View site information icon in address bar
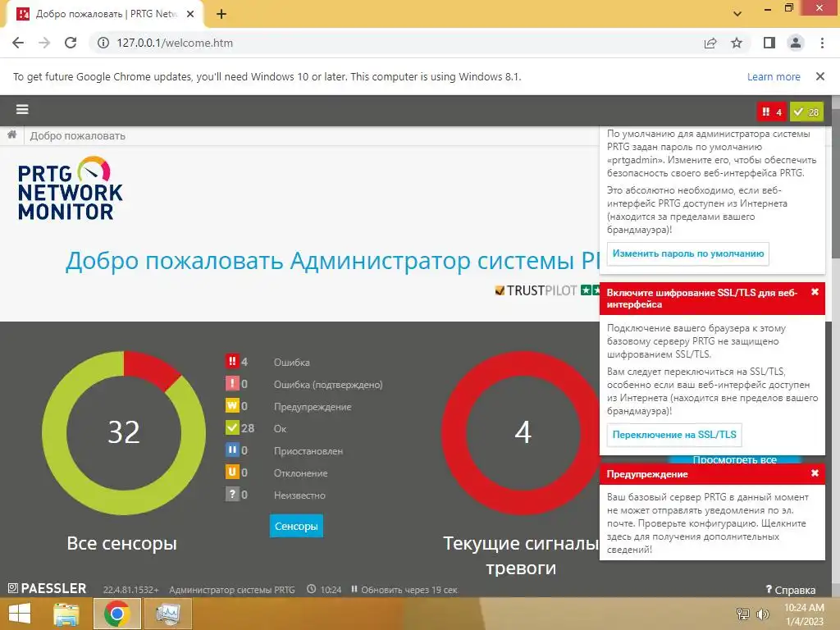Screen dimensions: 840x630 point(103,43)
